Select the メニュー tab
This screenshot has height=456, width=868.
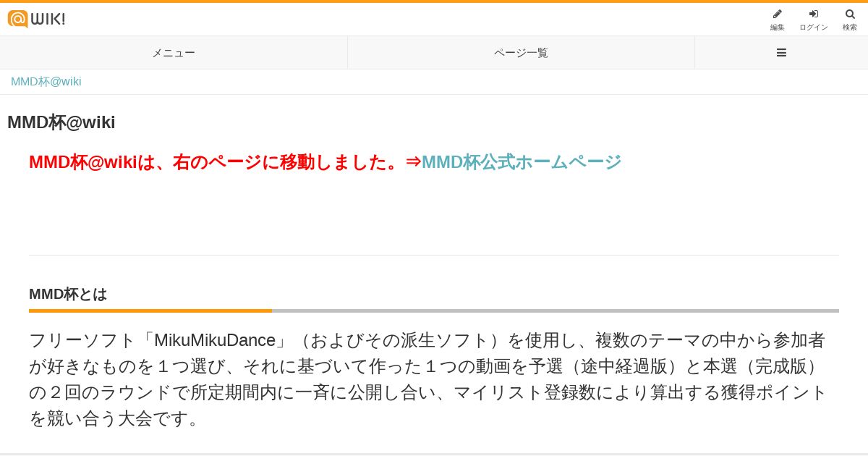174,53
